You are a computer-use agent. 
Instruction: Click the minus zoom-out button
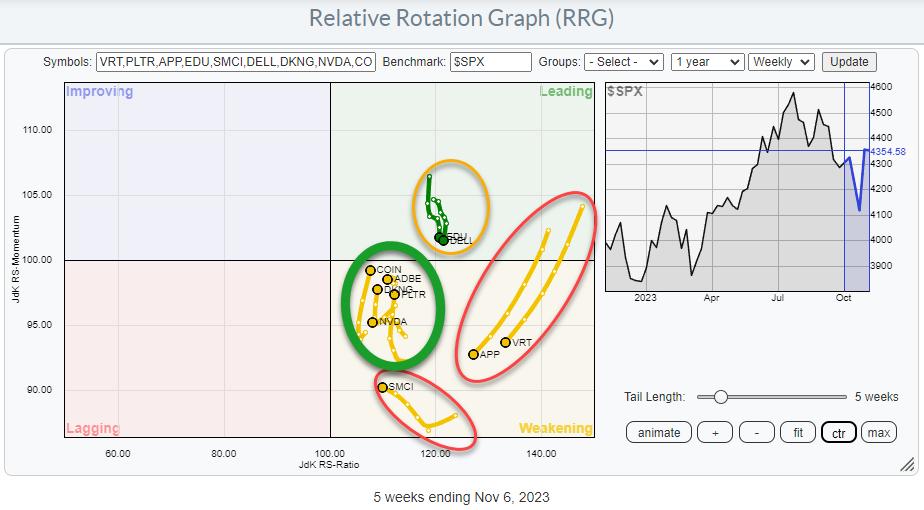point(757,432)
